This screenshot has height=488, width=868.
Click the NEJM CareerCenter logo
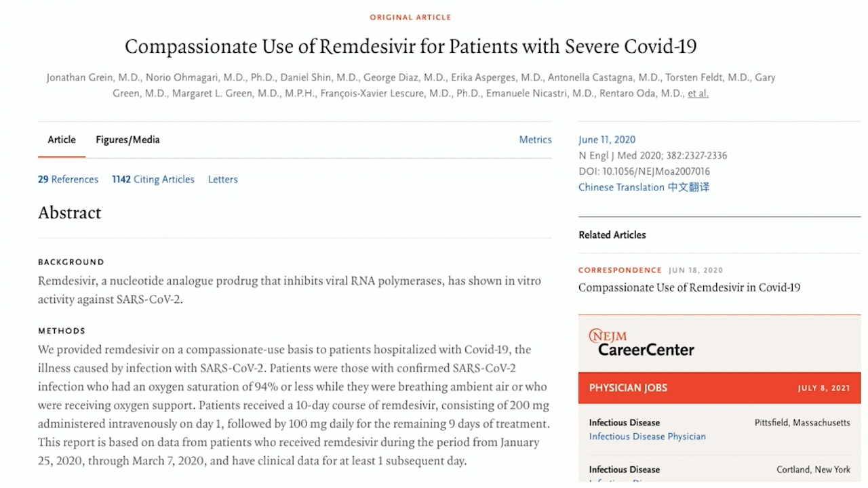[x=642, y=343]
